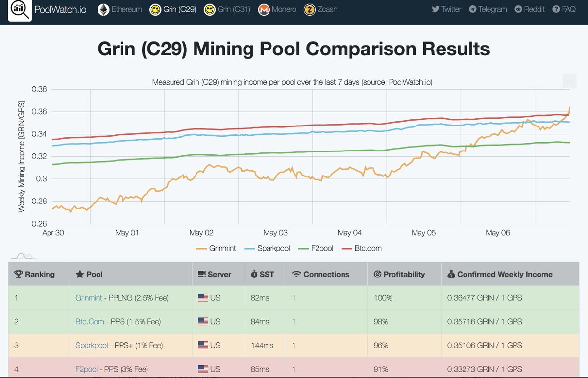Switch to the Grin (C31) page

(x=231, y=9)
